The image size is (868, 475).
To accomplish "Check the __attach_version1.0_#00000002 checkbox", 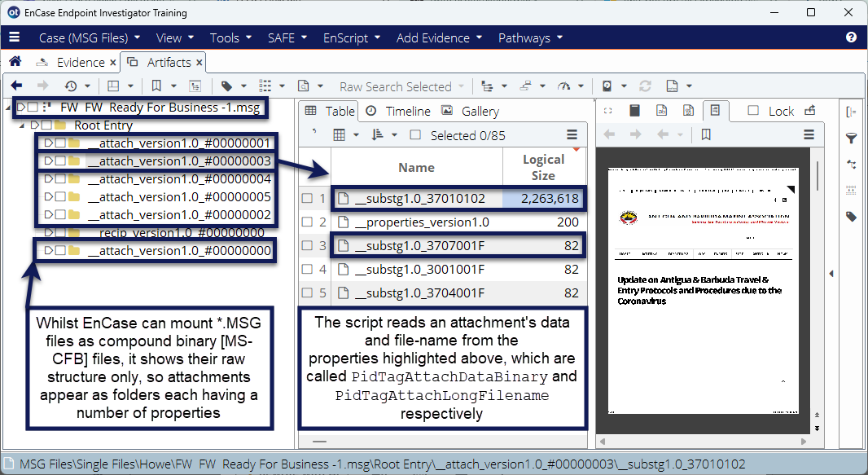I will click(60, 214).
